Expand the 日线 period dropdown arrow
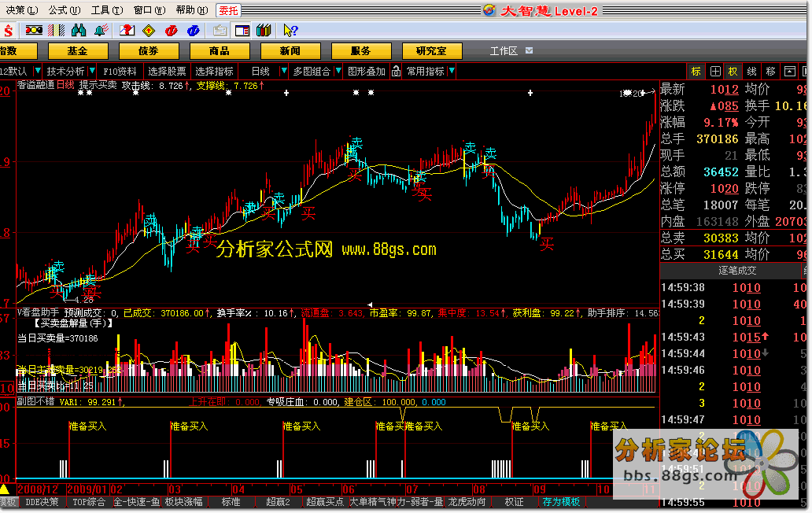812x513 pixels. 284,70
